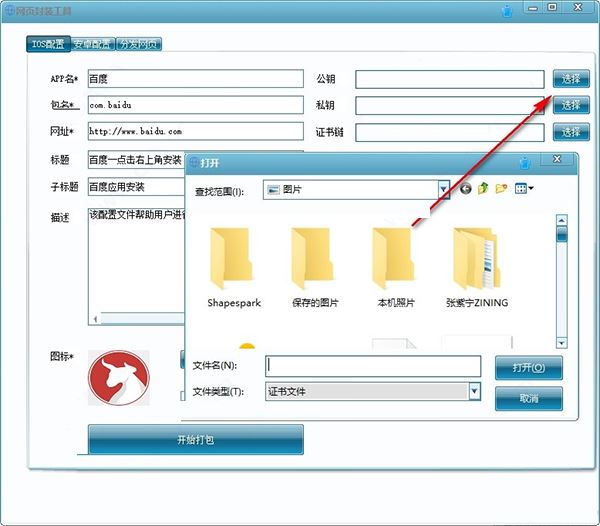Click the file list scrollbar thumb
The width and height of the screenshot is (600, 526).
(561, 234)
